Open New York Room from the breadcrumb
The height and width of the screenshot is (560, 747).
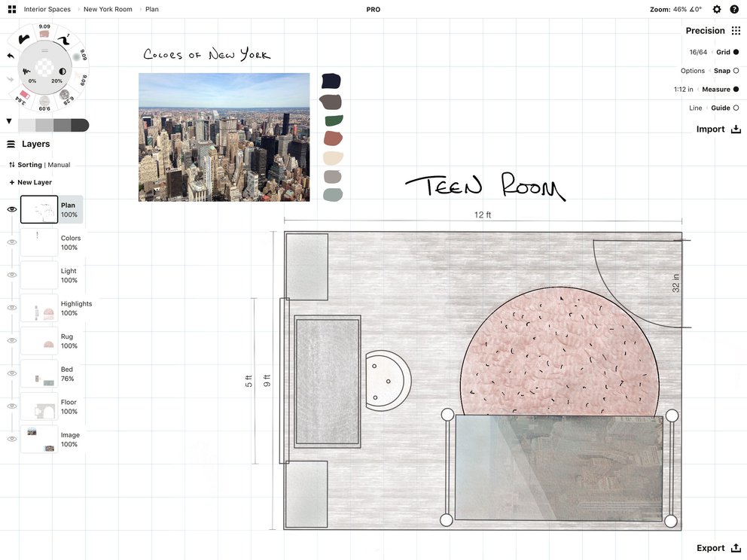click(107, 9)
